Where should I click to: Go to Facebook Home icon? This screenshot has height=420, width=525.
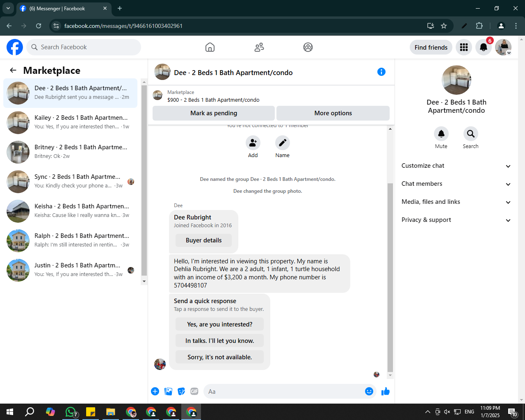point(210,47)
